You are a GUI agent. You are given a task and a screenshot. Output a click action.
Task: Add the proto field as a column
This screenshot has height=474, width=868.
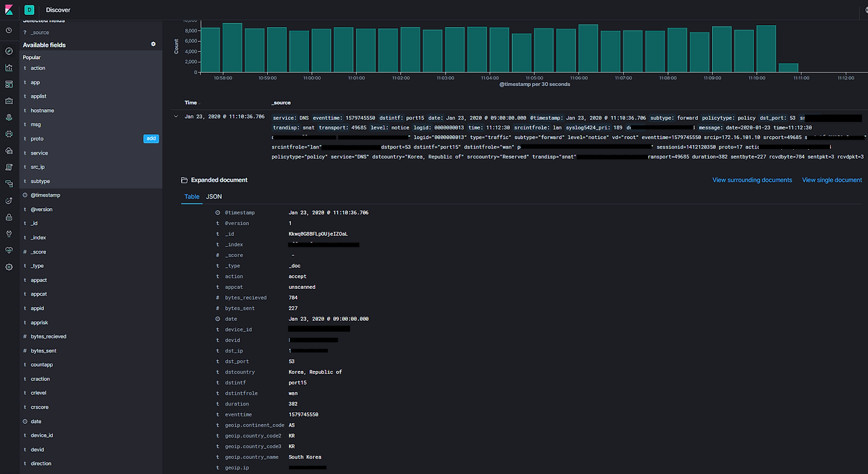click(x=152, y=138)
